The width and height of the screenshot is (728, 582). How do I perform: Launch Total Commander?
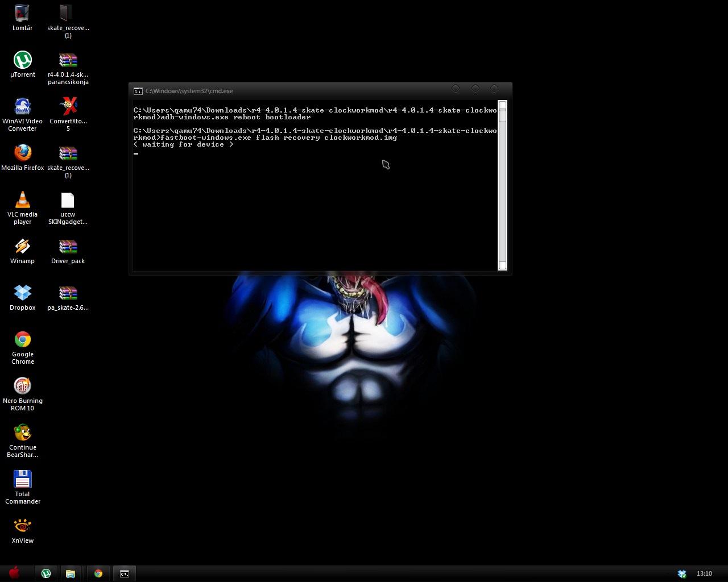23,487
